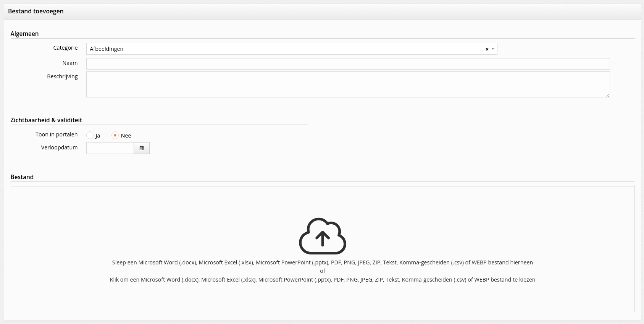
Task: Click the Beschrijving field label
Action: coord(62,76)
